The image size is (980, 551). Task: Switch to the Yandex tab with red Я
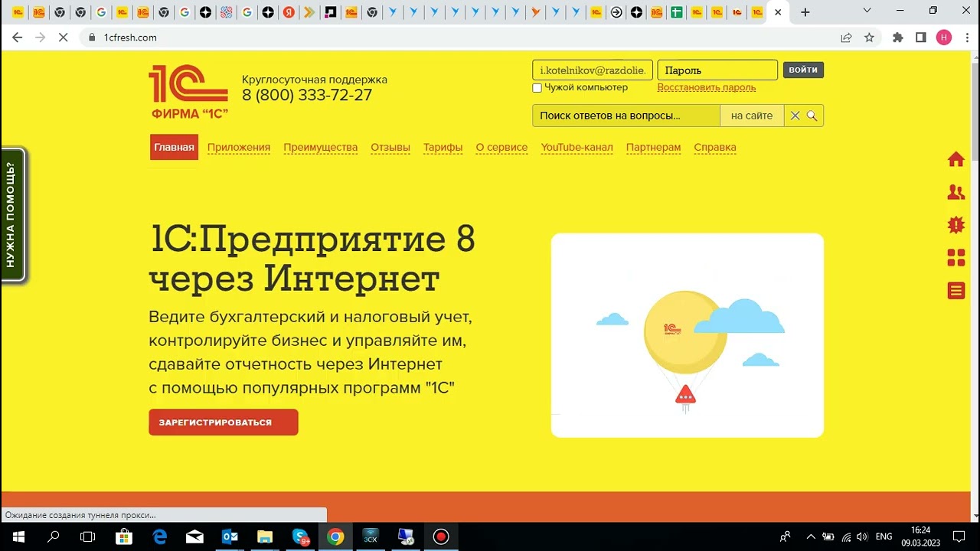289,12
